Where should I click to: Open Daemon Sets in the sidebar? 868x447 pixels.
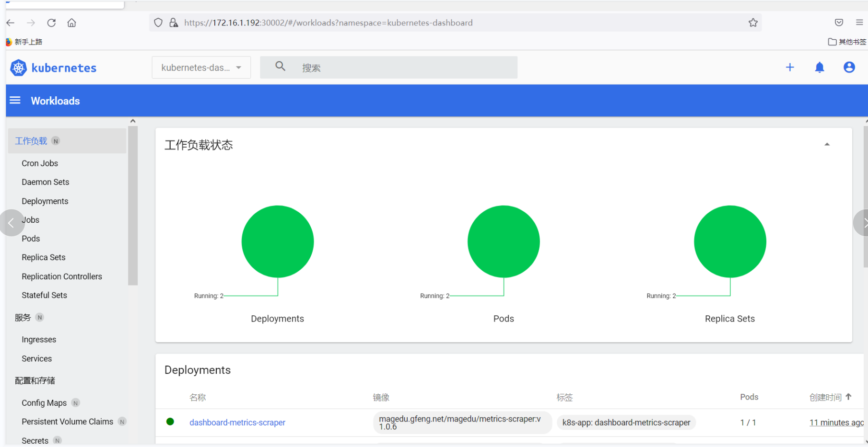[x=46, y=182]
